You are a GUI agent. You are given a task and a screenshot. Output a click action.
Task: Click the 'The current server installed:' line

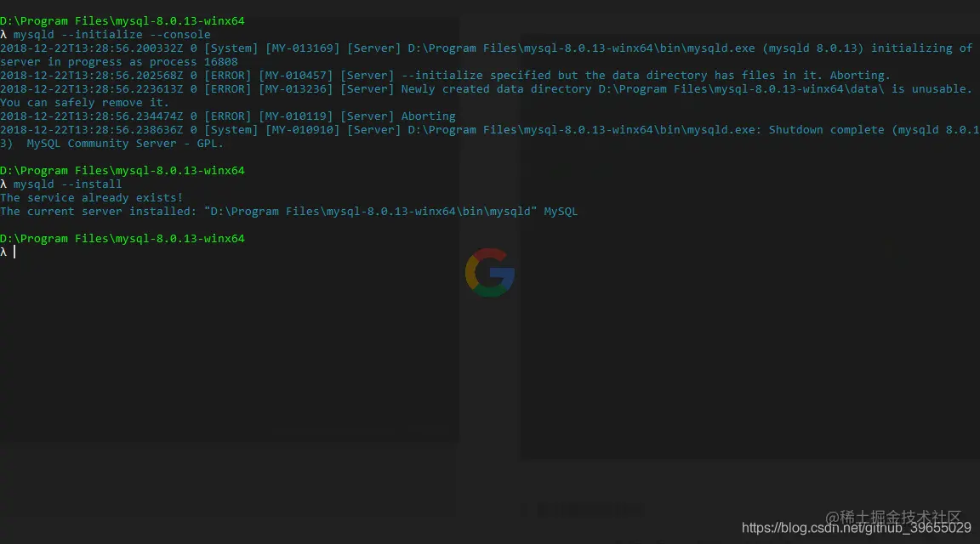pos(288,212)
